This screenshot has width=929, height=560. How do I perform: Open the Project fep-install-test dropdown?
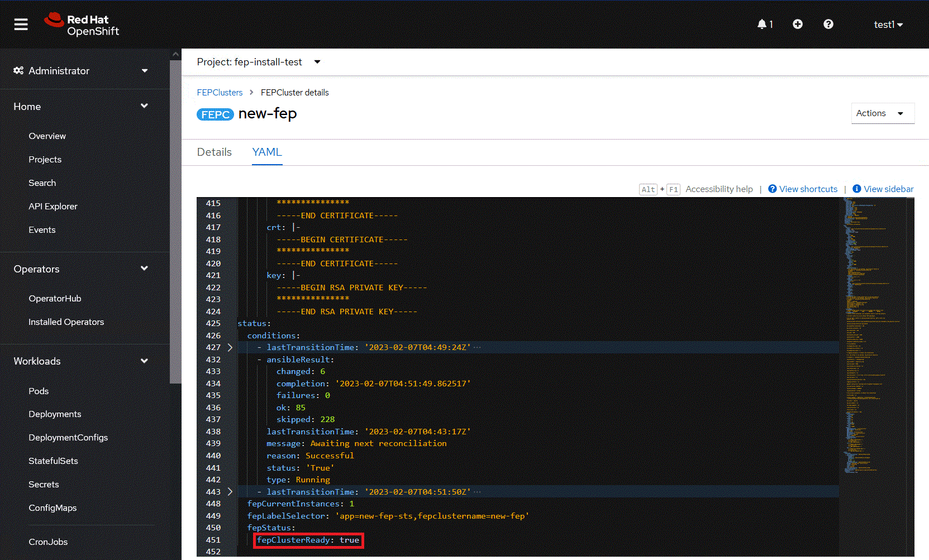pos(259,62)
